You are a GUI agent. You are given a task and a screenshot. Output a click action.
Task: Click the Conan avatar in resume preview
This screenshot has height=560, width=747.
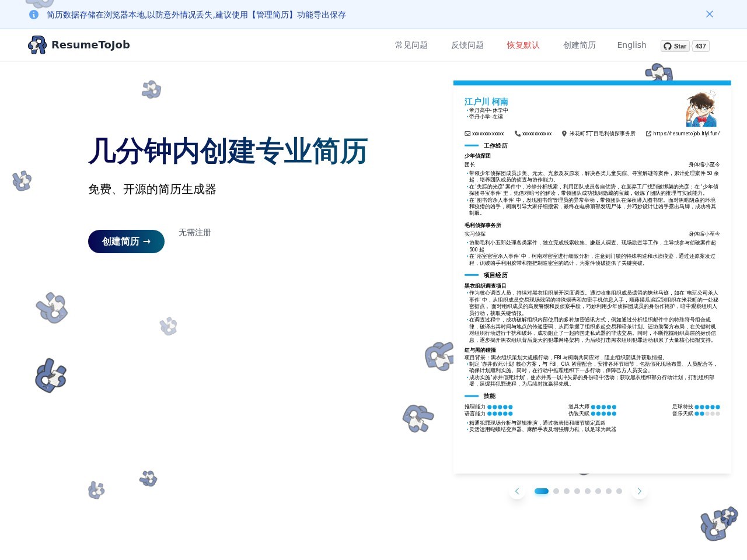(701, 108)
